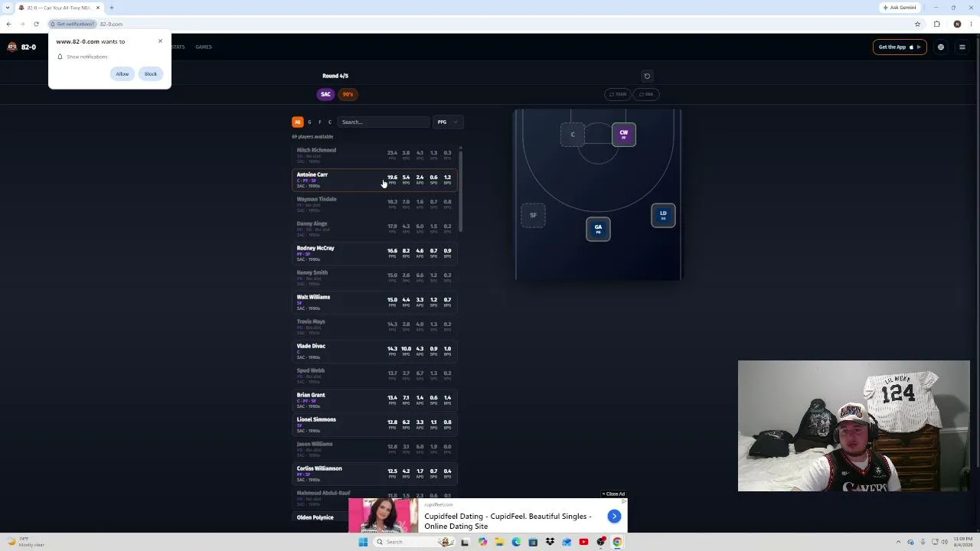Reload the page

36,24
